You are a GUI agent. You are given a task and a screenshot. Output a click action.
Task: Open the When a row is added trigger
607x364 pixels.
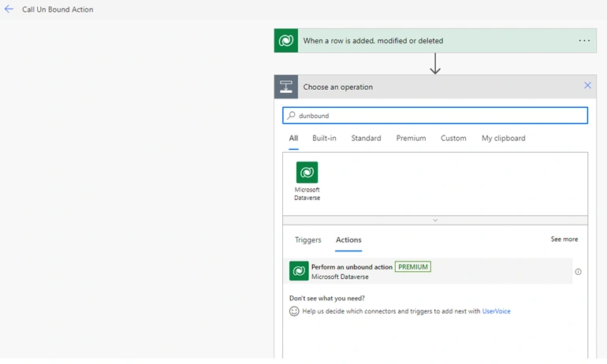tap(435, 41)
